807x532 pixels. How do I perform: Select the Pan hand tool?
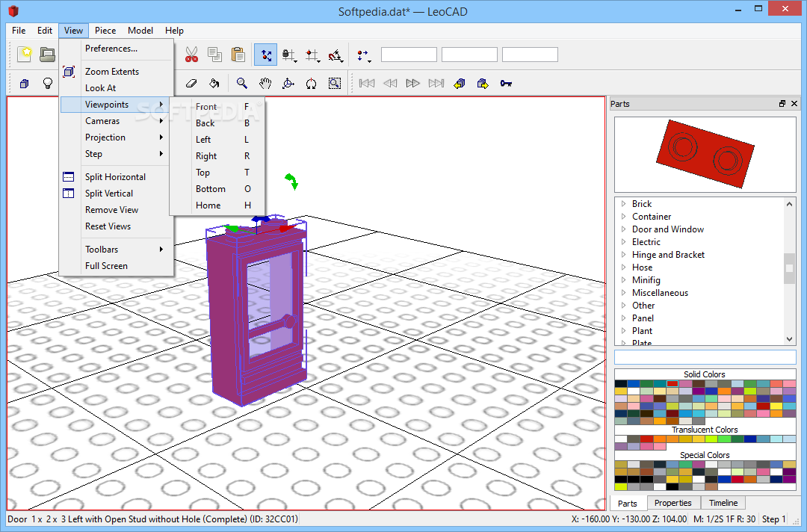pyautogui.click(x=265, y=84)
